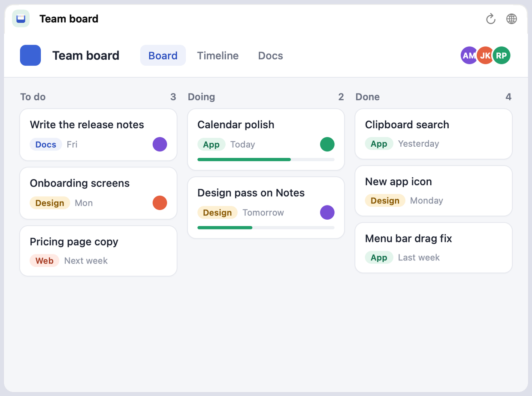
Task: Click the To do count 3
Action: click(x=173, y=97)
